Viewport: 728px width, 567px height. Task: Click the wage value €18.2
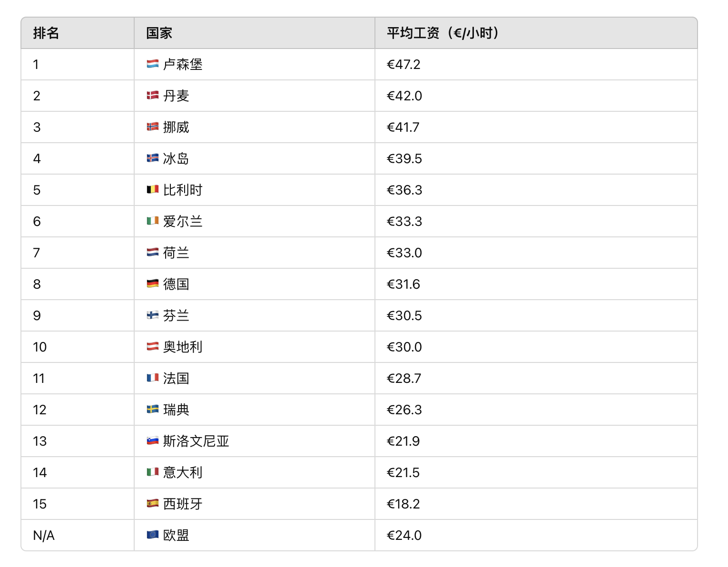tap(403, 504)
